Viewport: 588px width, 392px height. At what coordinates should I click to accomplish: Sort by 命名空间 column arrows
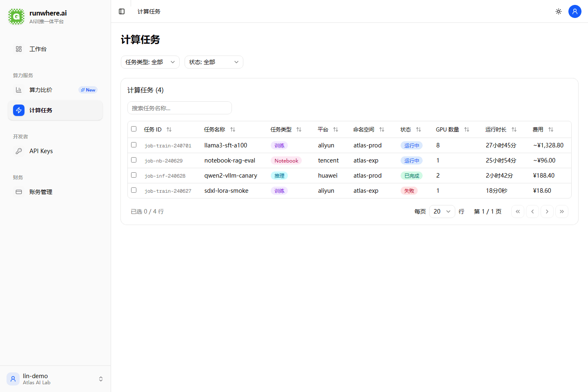pos(382,129)
